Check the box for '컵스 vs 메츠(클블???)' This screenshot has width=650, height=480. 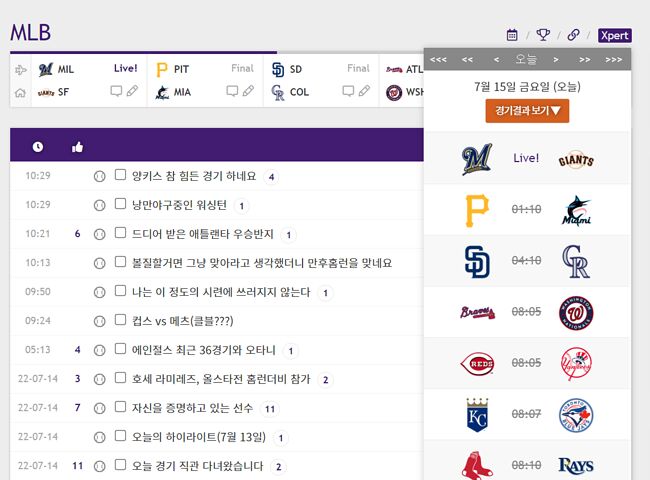click(x=120, y=320)
